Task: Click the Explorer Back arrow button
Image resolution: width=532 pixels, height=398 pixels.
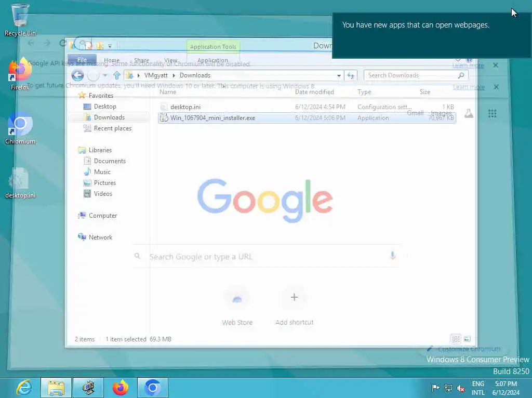Action: (78, 75)
